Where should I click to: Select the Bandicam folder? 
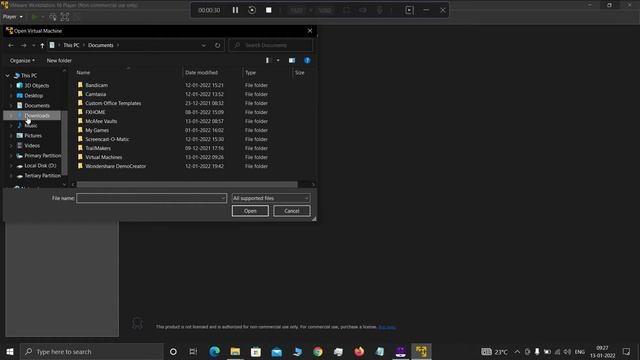click(x=96, y=85)
